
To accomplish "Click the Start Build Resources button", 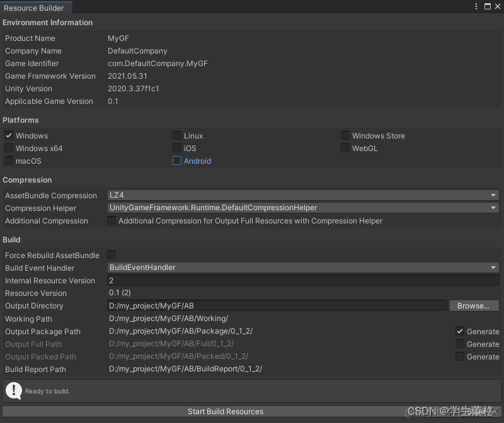I will [226, 411].
